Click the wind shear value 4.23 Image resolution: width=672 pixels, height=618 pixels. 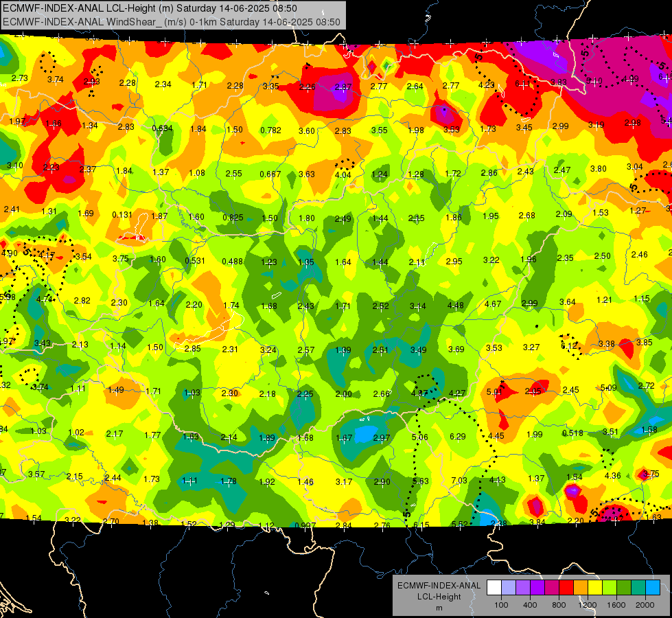point(487,85)
